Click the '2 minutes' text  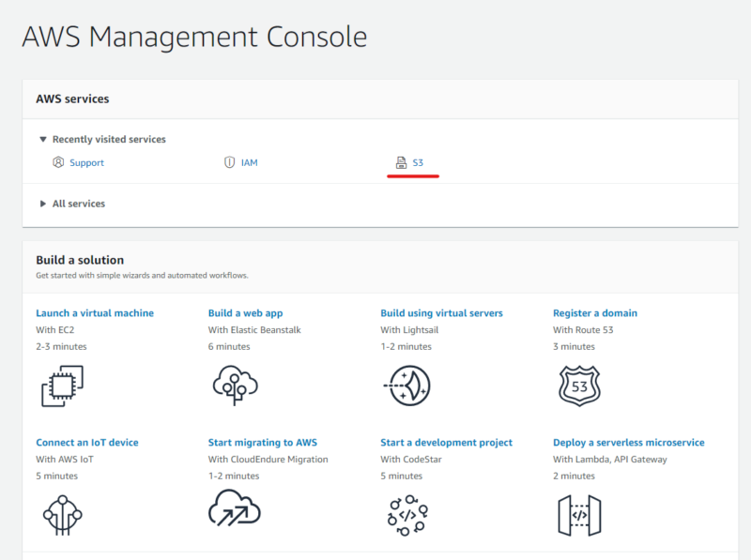click(x=574, y=476)
